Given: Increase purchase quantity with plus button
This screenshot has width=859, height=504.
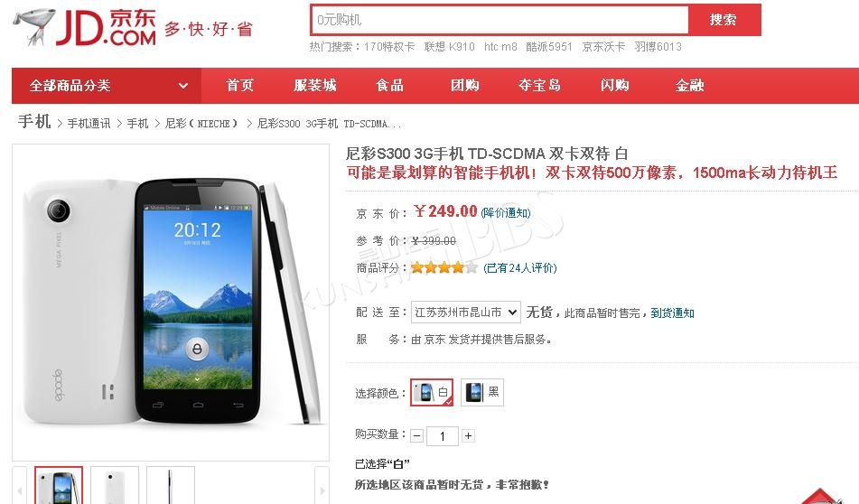Looking at the screenshot, I should coord(468,436).
